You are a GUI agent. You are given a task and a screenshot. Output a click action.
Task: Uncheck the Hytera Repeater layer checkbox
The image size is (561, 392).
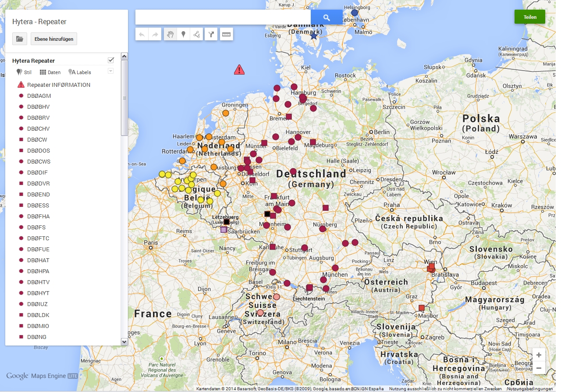(x=111, y=60)
